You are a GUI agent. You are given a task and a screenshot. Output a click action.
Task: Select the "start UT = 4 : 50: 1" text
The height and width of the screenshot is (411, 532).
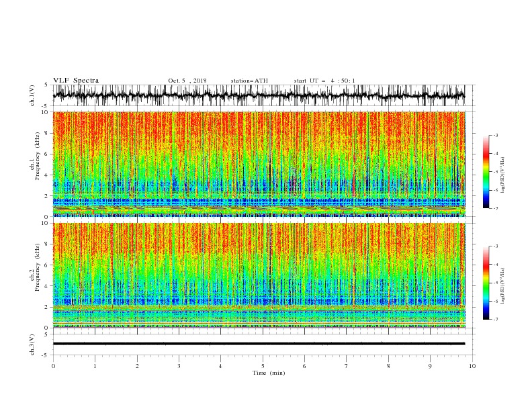pyautogui.click(x=324, y=81)
